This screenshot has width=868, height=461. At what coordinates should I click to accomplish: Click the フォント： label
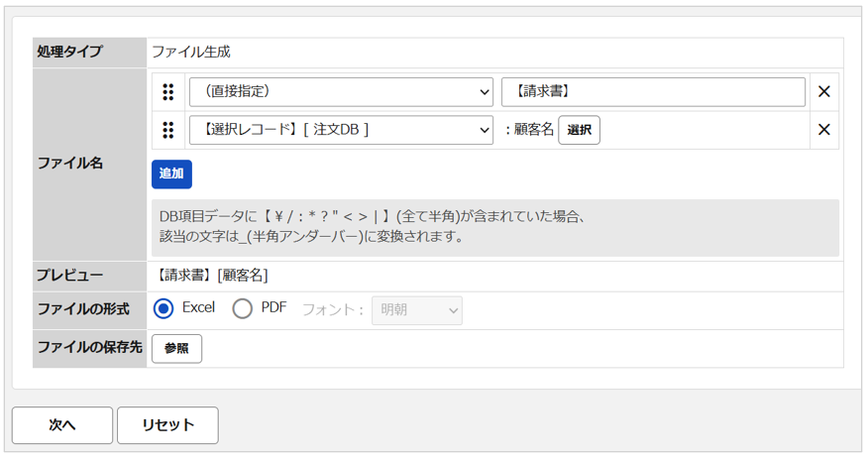click(333, 309)
